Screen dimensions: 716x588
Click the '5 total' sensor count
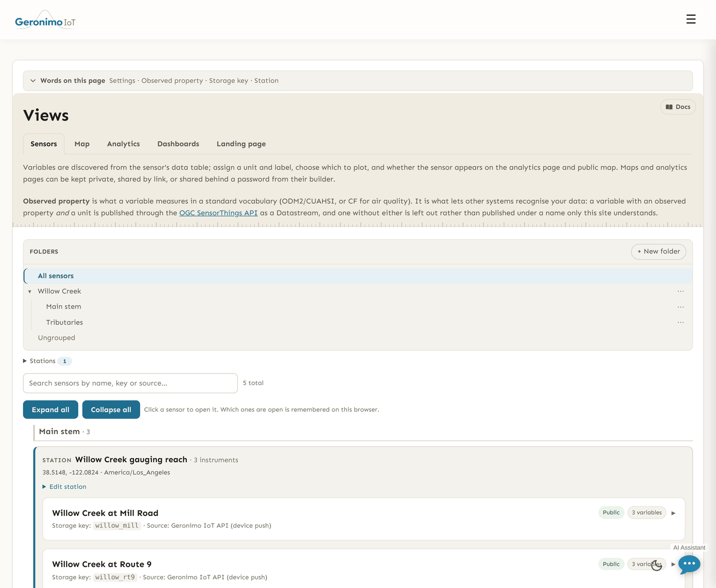(253, 383)
